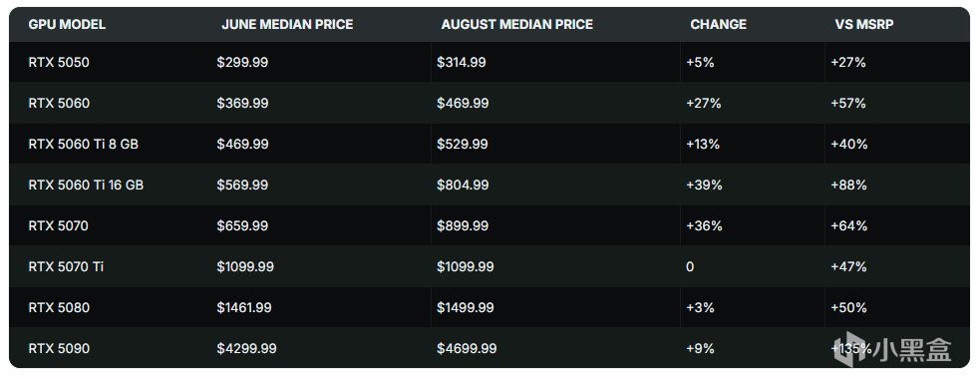Click the RTX 5070 model name

point(58,225)
